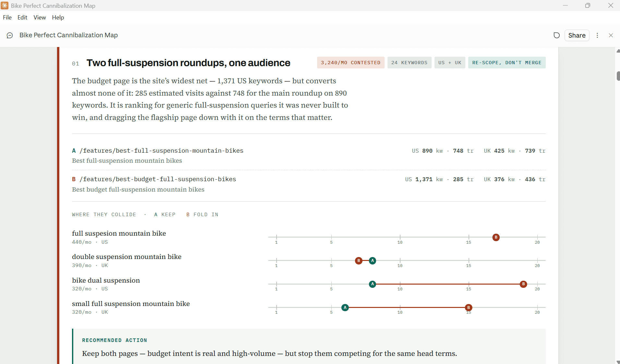
Task: Click keyword 'bike dual suspension'
Action: (106, 280)
